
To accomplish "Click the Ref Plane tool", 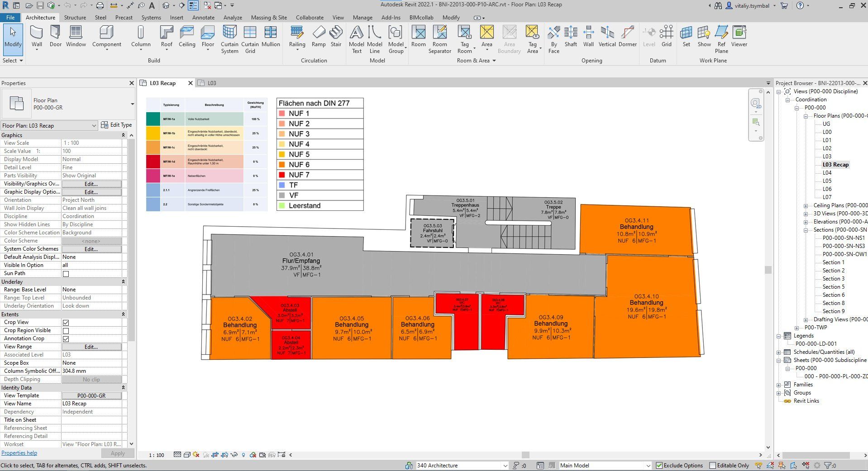I will 721,39.
